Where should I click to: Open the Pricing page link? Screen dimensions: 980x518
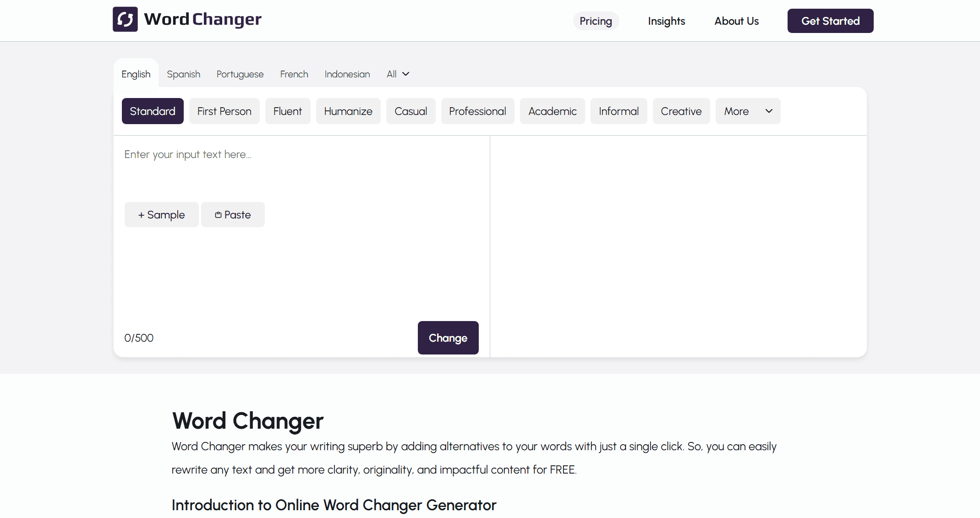click(x=596, y=21)
